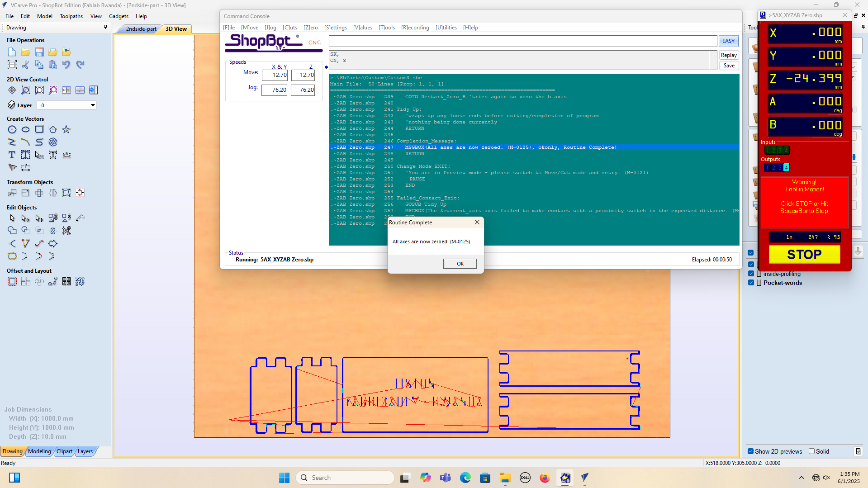The width and height of the screenshot is (868, 488).
Task: Create a new file in File Operations
Action: click(x=12, y=52)
